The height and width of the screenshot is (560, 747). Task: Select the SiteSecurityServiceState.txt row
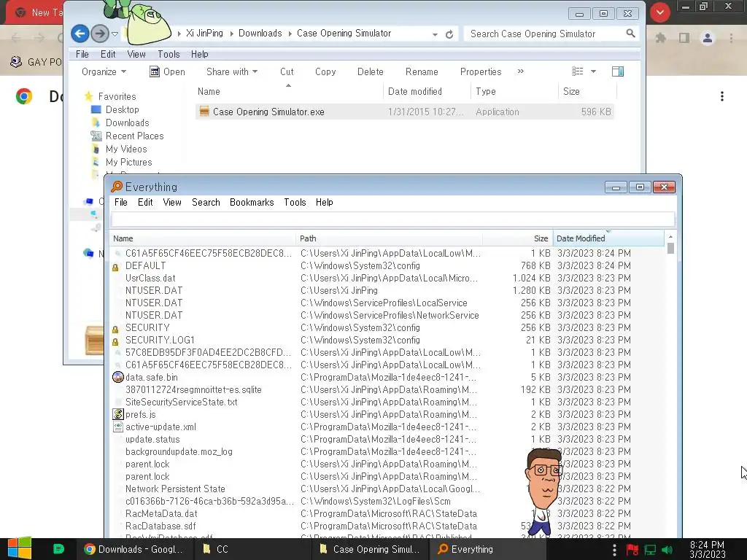(x=387, y=402)
